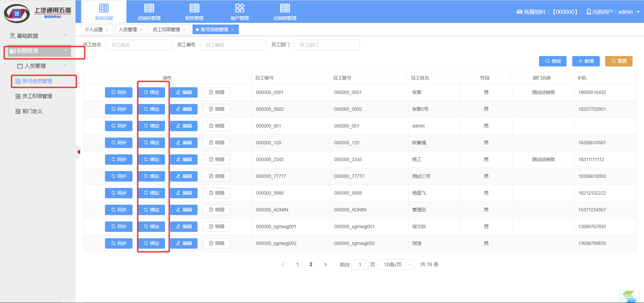The height and width of the screenshot is (303, 644).
Task: Close the 员工权限管理 tab
Action: click(x=184, y=30)
